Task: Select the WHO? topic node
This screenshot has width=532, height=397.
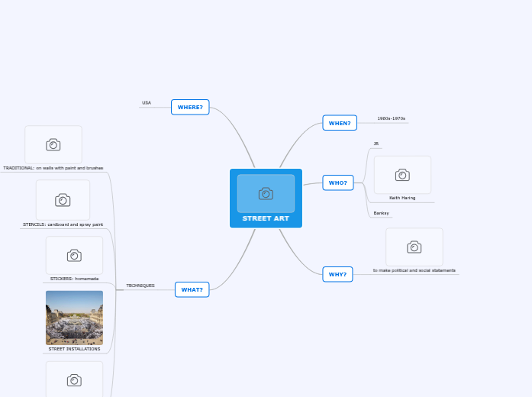Action: point(337,182)
